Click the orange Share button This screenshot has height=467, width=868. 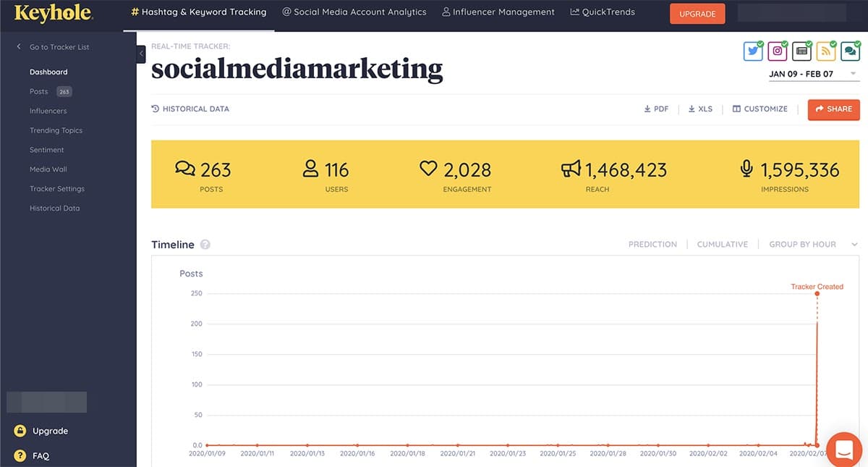coord(833,109)
